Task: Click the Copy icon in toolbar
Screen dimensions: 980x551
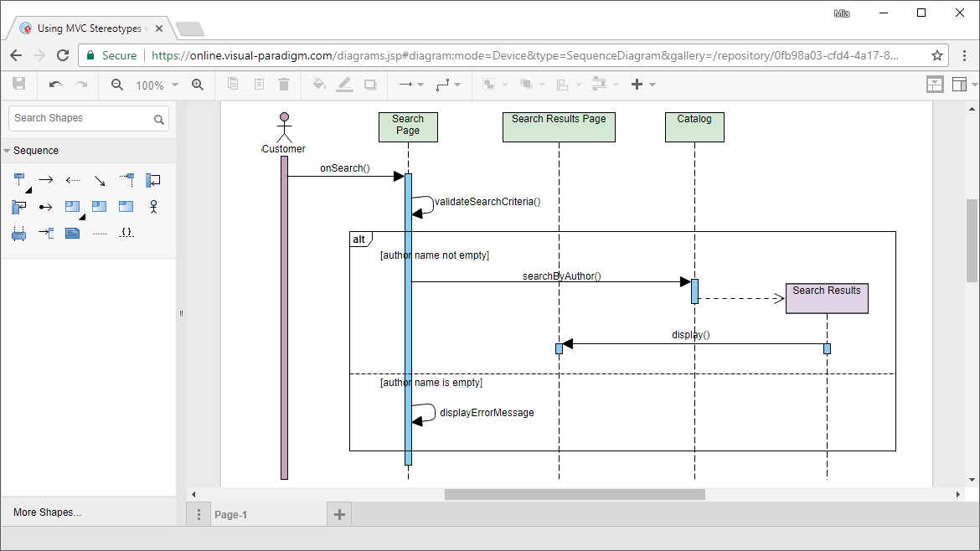Action: coord(233,84)
